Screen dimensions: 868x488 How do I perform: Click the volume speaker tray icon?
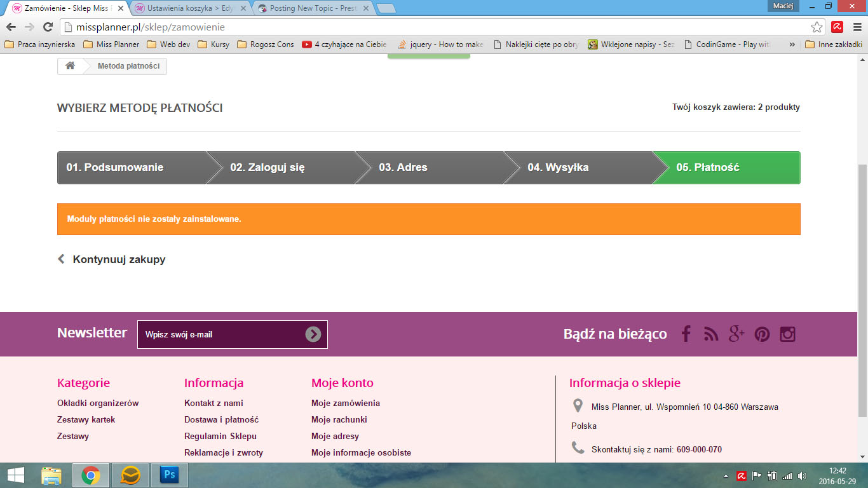[803, 476]
